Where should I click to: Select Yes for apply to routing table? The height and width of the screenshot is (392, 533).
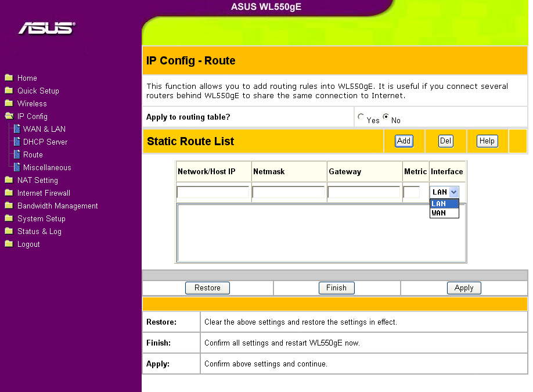[x=361, y=116]
